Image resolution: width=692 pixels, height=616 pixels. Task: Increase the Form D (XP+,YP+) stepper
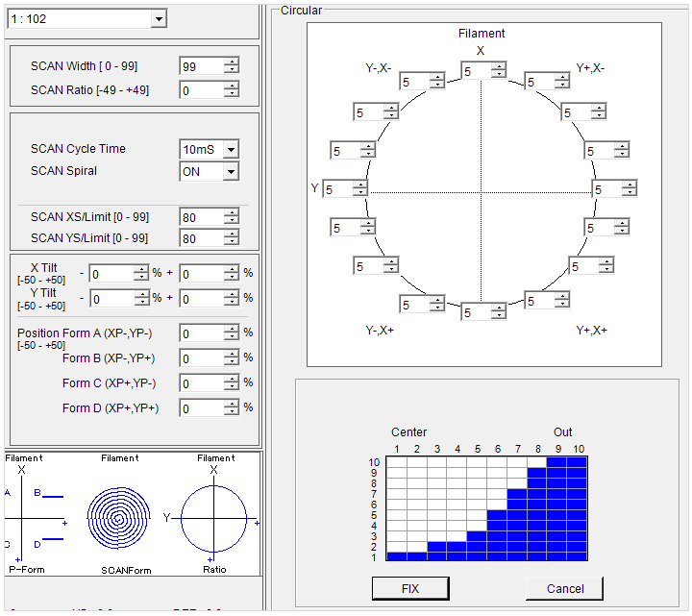pos(231,404)
